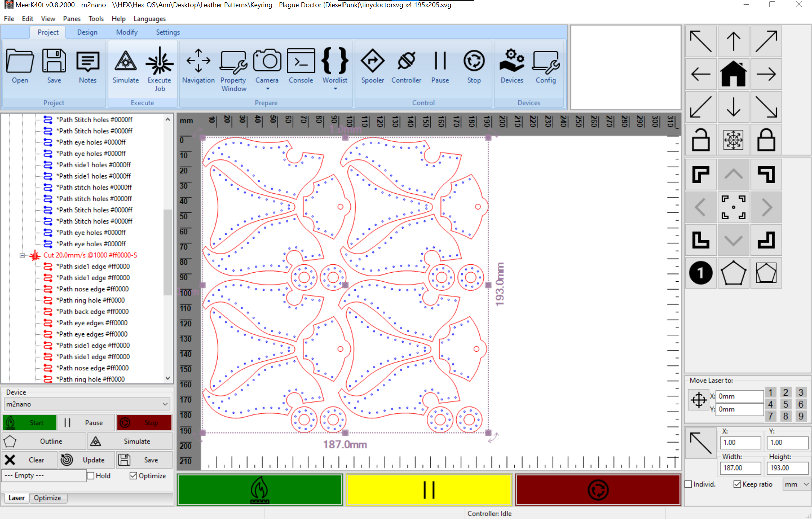Toggle the Keep ratio checkbox

pos(737,484)
